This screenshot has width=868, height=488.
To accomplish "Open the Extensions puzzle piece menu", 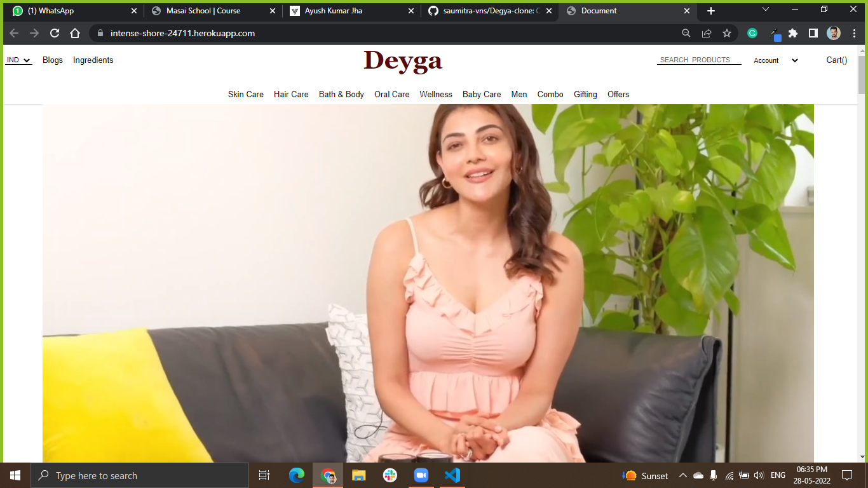I will 793,33.
